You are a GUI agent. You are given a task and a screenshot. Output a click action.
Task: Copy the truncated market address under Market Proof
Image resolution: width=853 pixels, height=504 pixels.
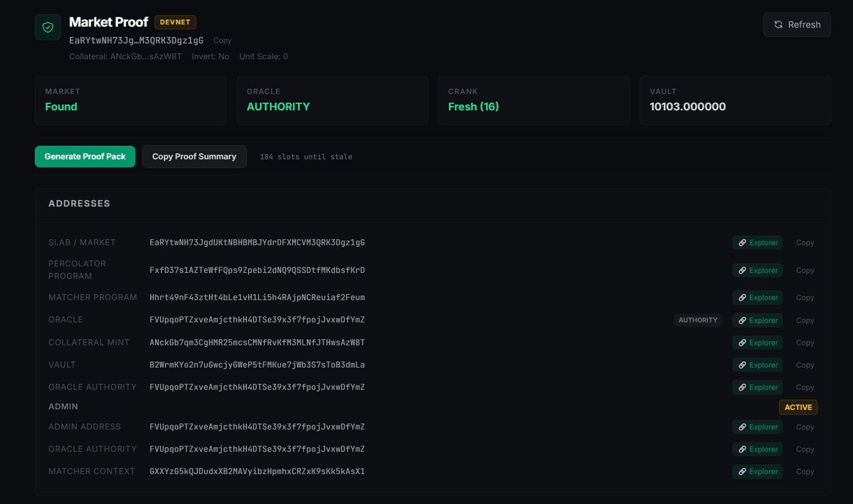coord(222,41)
